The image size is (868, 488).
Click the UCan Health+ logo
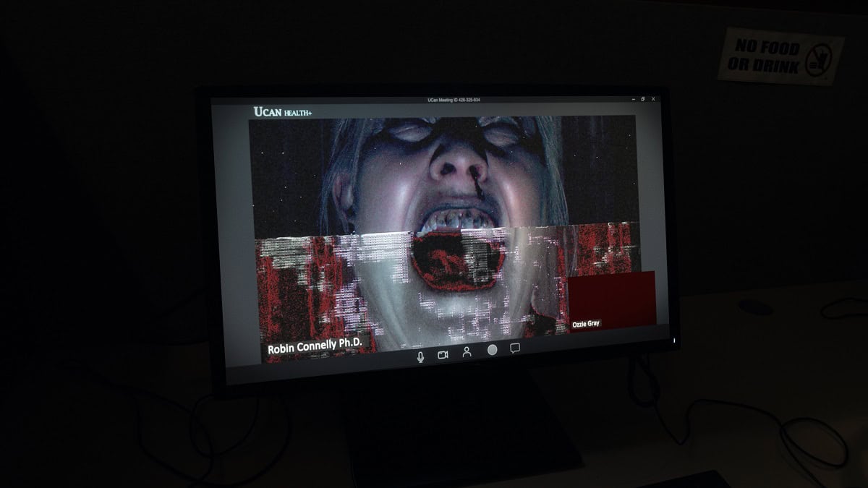tap(282, 112)
